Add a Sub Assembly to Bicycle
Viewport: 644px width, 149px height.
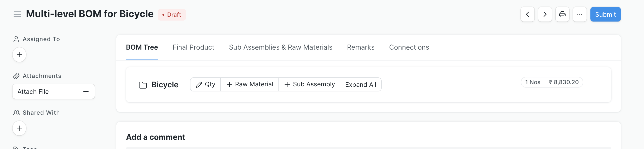tap(309, 84)
